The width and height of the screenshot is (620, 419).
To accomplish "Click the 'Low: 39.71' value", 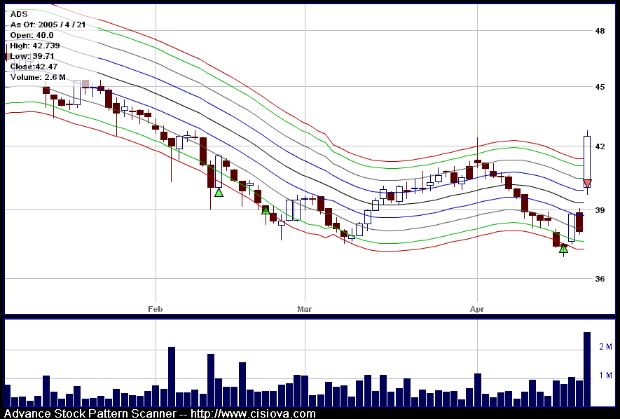I will (32, 56).
